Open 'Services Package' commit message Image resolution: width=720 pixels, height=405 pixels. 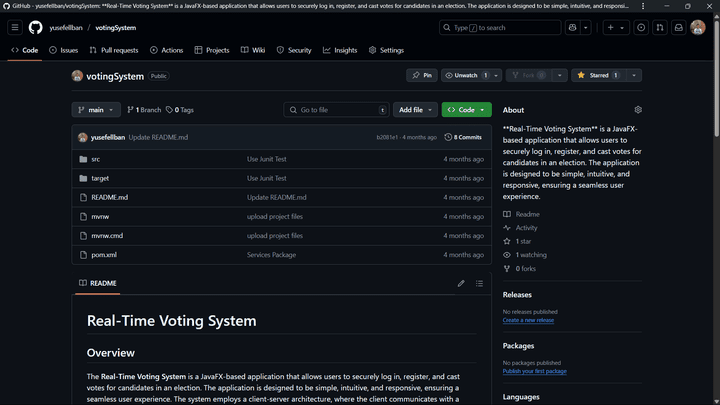click(271, 255)
